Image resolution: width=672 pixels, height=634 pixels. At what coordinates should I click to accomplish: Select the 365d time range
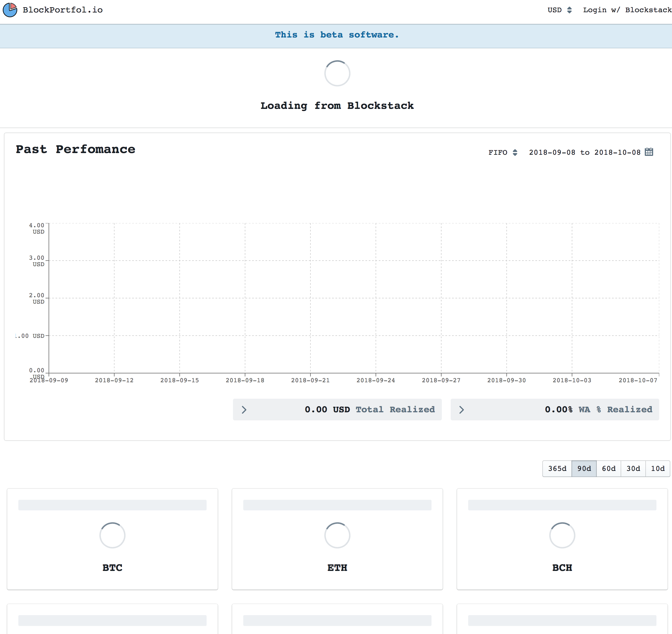(557, 468)
